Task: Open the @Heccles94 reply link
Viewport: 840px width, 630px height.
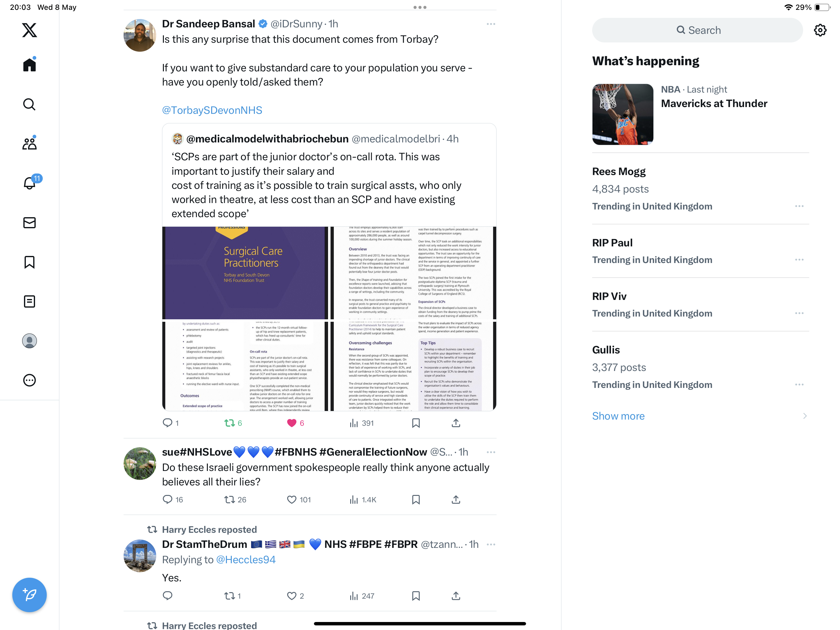Action: [x=245, y=560]
